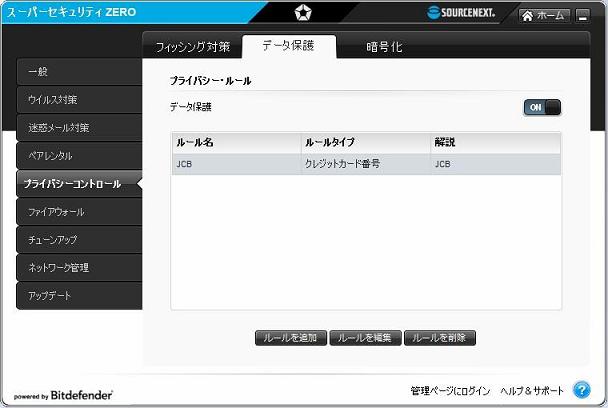Open 一般 in sidebar
Viewport: 608px width, 408px height.
click(x=79, y=72)
